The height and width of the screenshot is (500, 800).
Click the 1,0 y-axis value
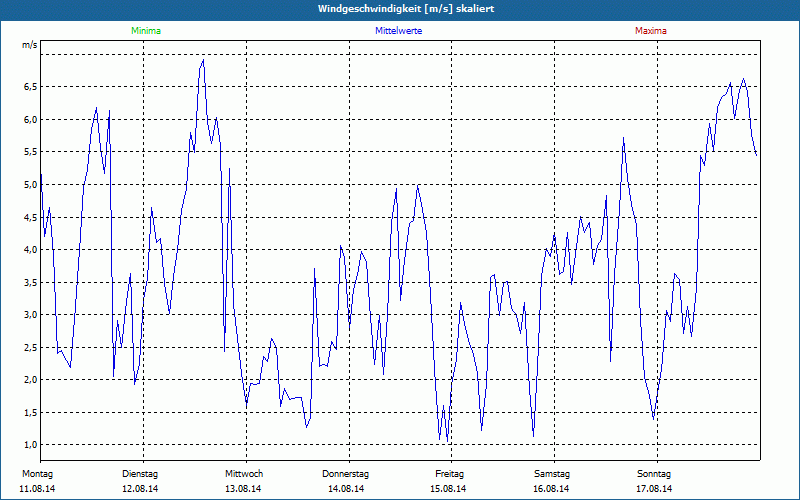[31, 445]
